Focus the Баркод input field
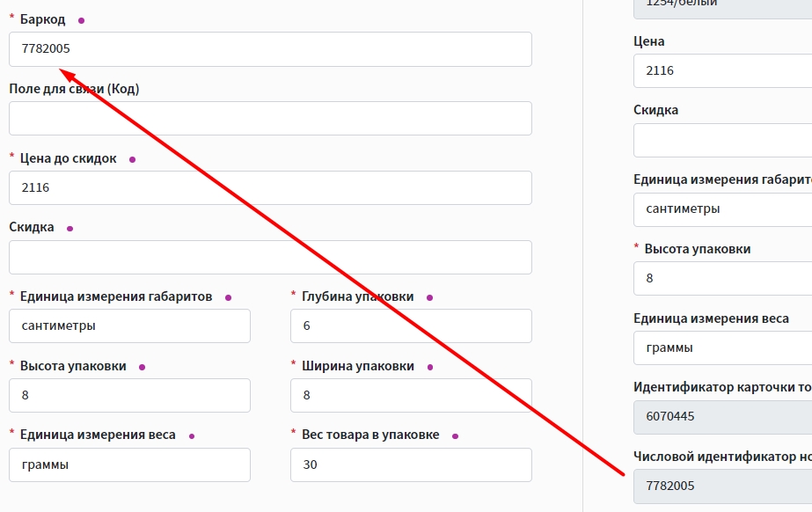Viewport: 812px width, 512px height. [x=270, y=49]
